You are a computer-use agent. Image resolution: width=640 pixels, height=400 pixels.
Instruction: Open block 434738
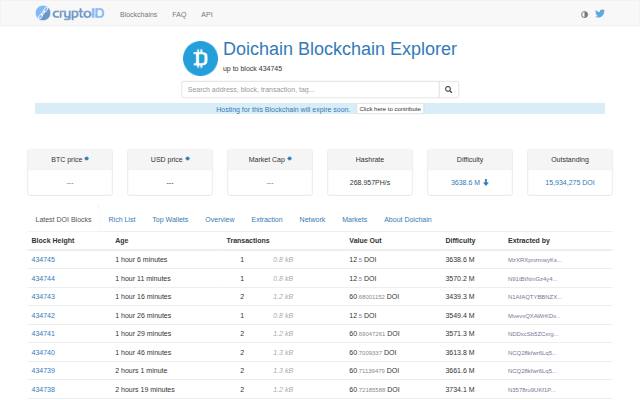pos(43,389)
